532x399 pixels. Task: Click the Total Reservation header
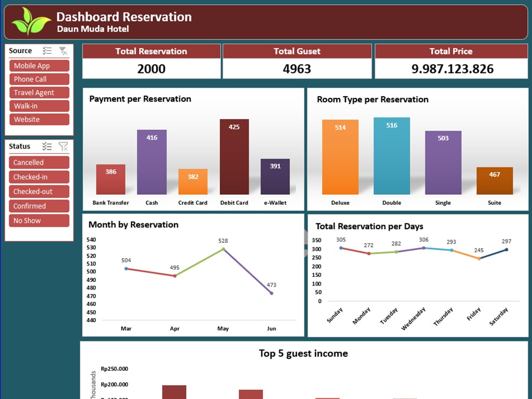(151, 51)
